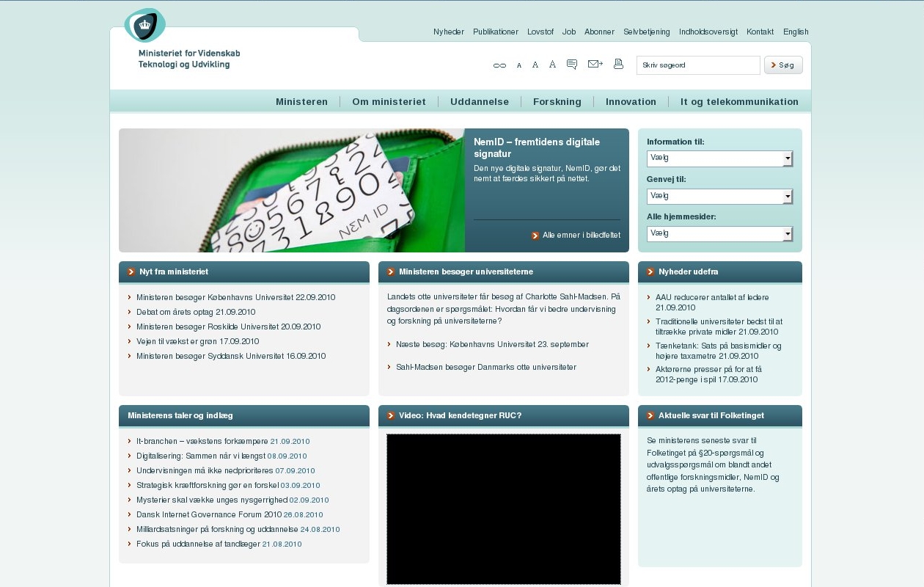Click arrow icon in Video: Hvad kendetegner RUC header
Screen dimensions: 924x587
click(x=391, y=415)
